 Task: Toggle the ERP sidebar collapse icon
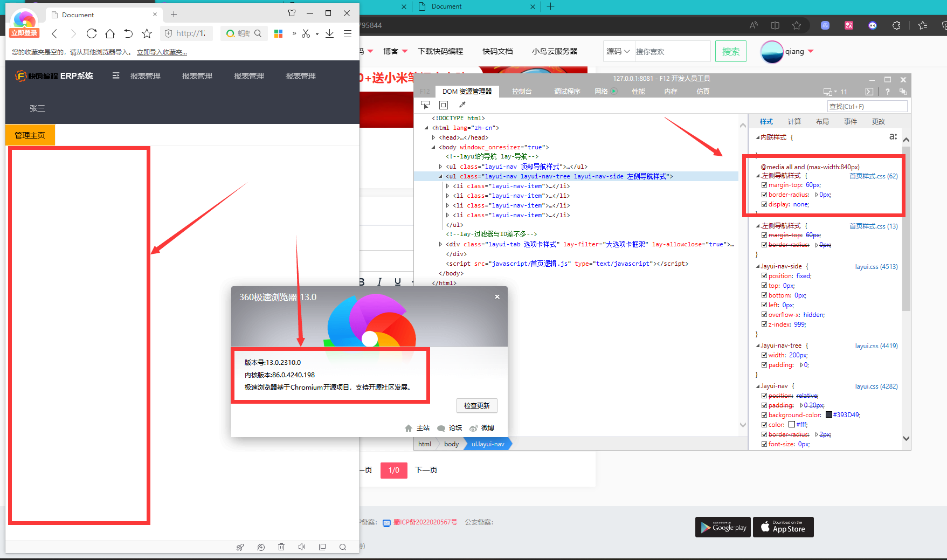(x=116, y=75)
